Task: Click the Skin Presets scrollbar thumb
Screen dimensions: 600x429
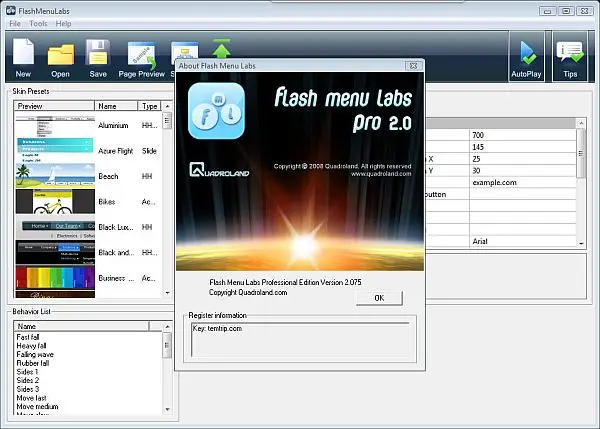Action: (x=167, y=121)
